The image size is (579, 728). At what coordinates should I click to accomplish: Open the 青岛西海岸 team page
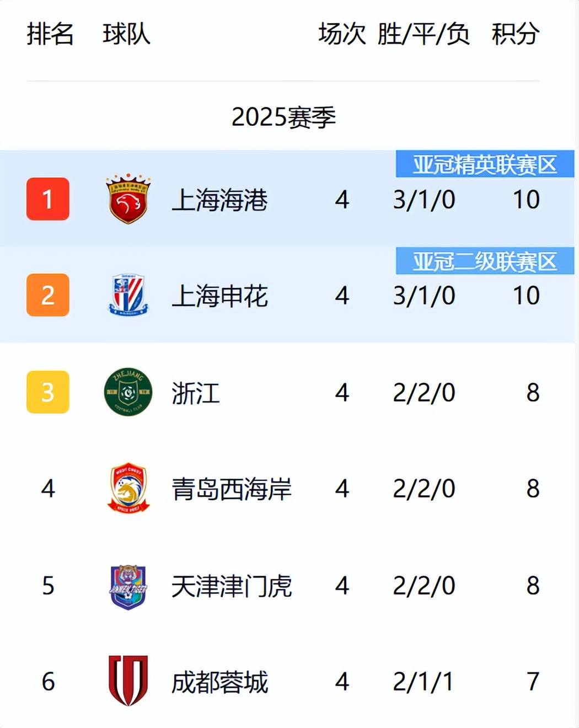[232, 489]
